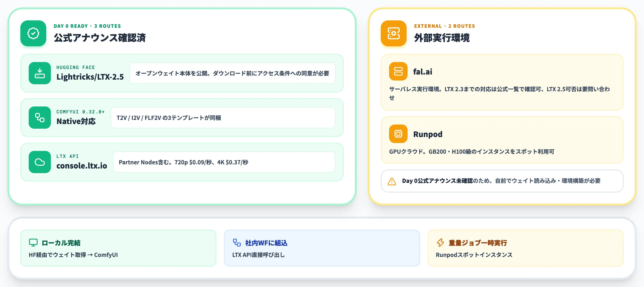
Task: Click the 重量ジョブ一時実行 heading
Action: (478, 243)
